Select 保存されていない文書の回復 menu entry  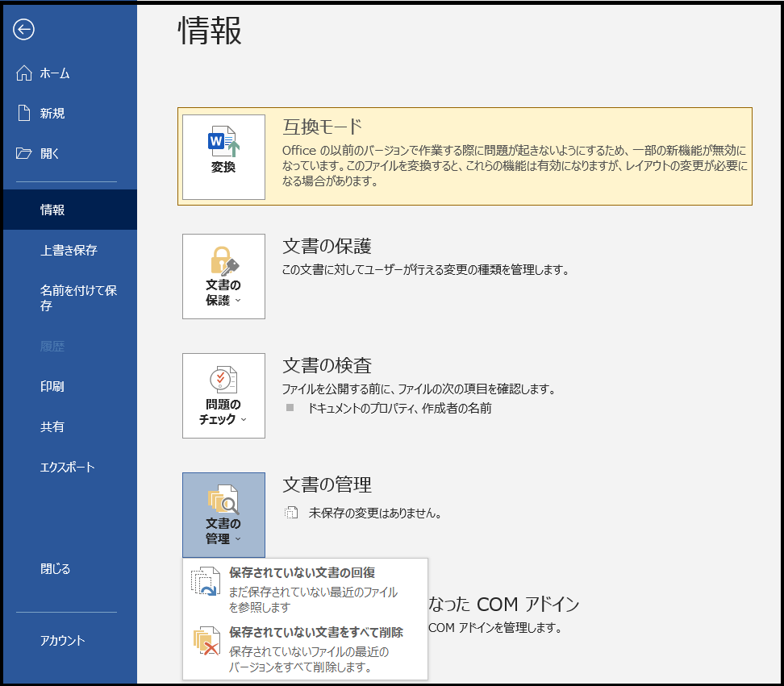301,573
